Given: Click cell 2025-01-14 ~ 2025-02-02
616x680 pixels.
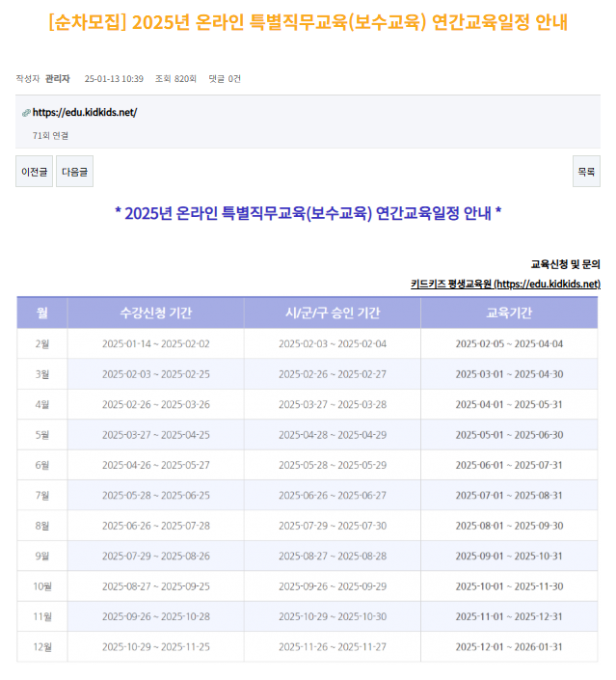Looking at the screenshot, I should [x=156, y=344].
